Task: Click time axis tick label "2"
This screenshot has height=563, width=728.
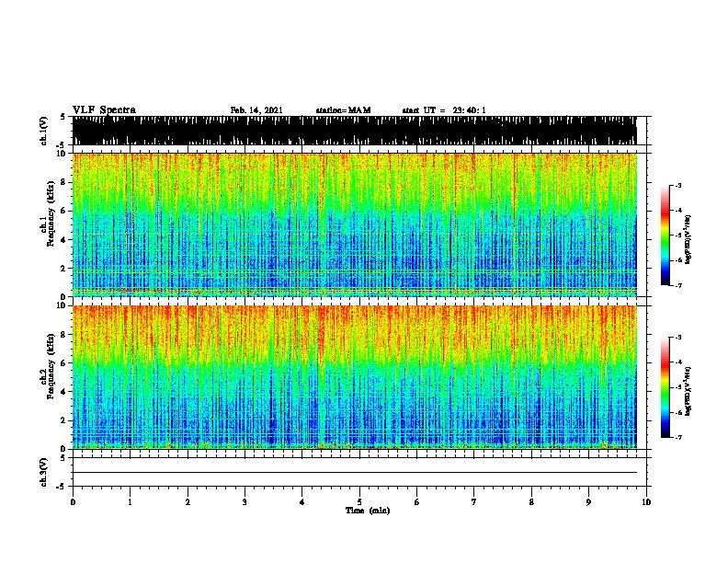Action: [x=188, y=501]
